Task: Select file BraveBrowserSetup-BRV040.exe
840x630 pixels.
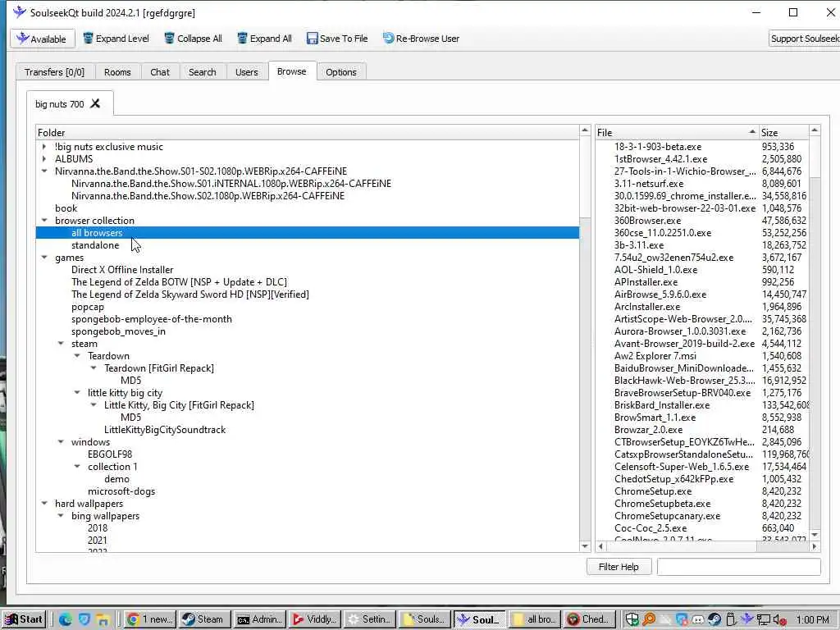Action: (x=682, y=393)
